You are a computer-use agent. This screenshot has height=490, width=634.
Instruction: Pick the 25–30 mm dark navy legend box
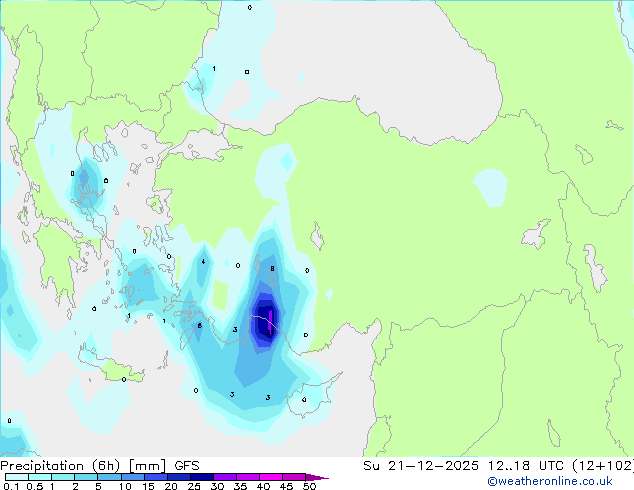tap(201, 477)
